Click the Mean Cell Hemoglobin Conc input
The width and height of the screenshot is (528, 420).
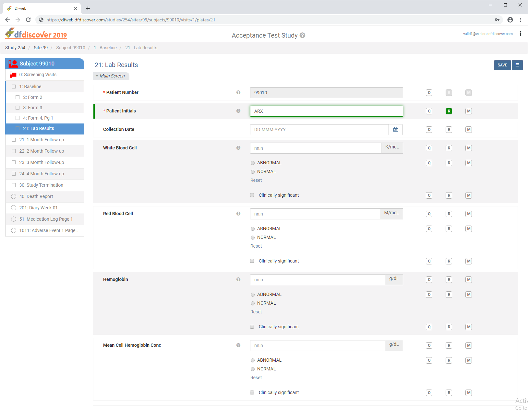click(318, 345)
